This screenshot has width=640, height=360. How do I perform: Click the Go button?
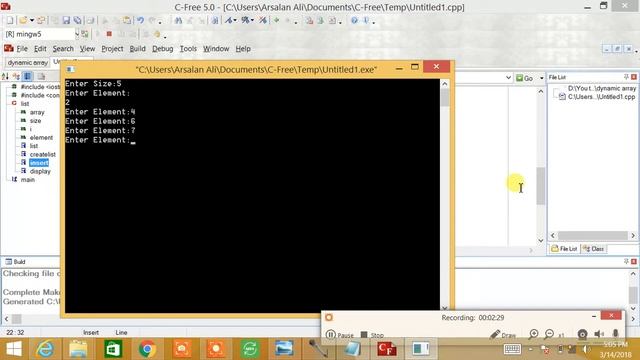(525, 78)
